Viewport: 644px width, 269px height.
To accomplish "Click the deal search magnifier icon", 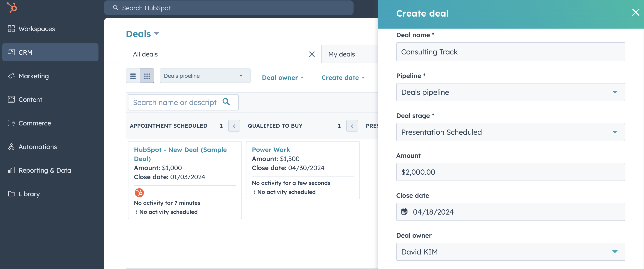I will point(226,102).
